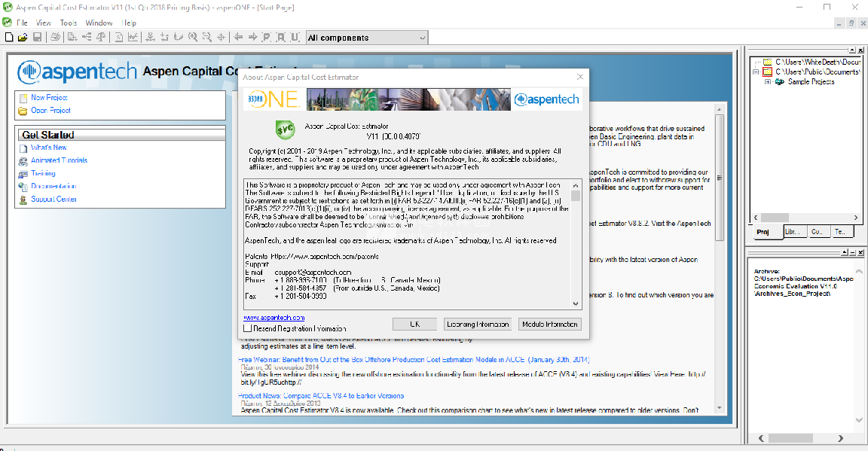Click the magnifier zoom toolbar icon
This screenshot has height=451, width=868.
(192, 37)
